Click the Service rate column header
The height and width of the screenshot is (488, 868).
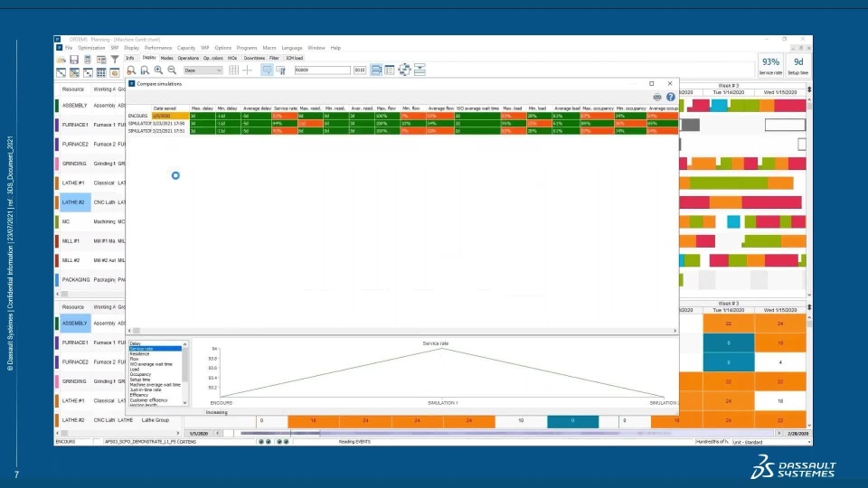[x=285, y=108]
